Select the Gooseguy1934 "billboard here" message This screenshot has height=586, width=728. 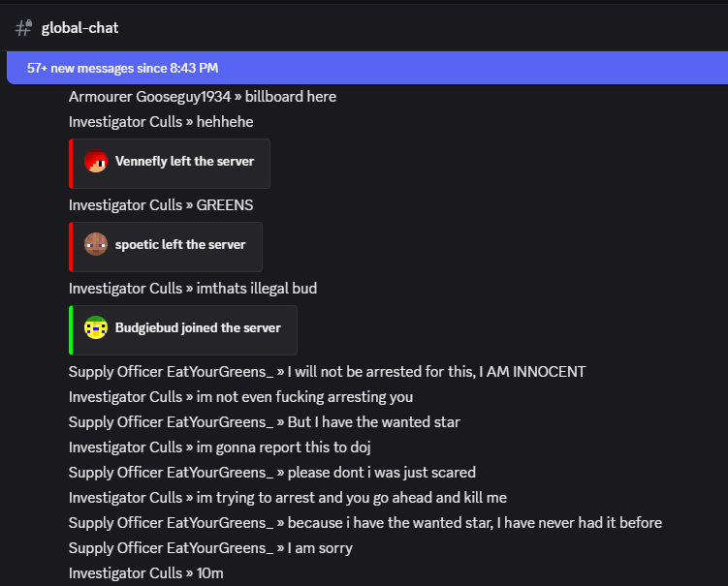[x=203, y=97]
